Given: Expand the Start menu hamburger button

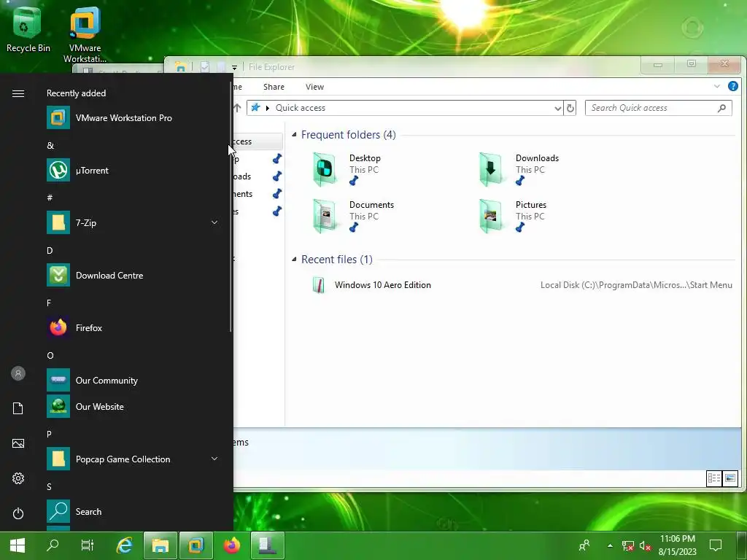Looking at the screenshot, I should pyautogui.click(x=18, y=93).
